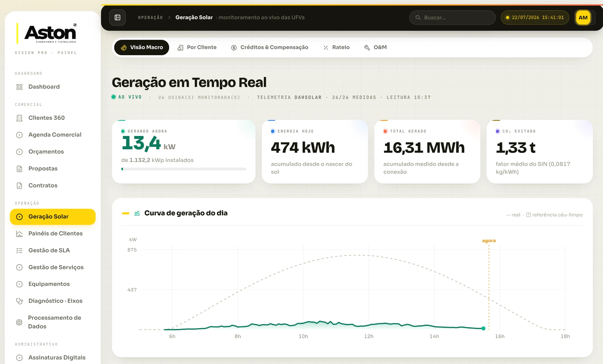Open Clientes 360 menu item

tap(53, 118)
